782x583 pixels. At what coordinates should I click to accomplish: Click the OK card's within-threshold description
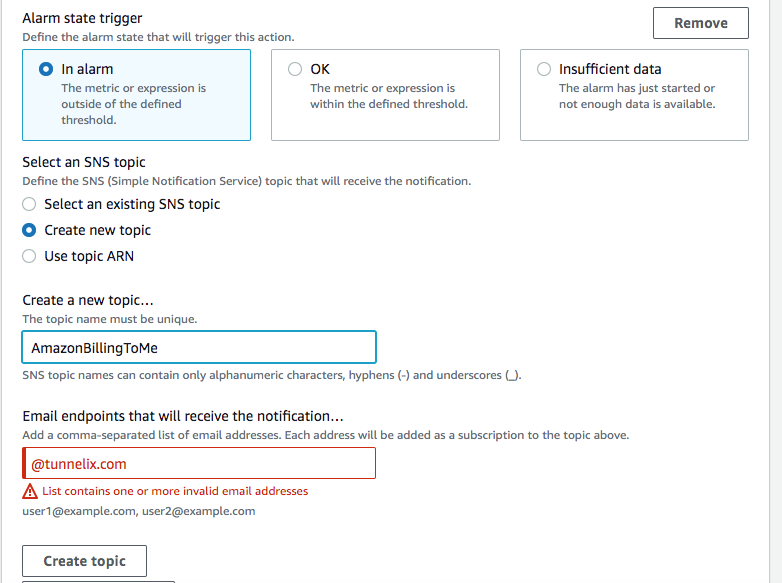(389, 96)
